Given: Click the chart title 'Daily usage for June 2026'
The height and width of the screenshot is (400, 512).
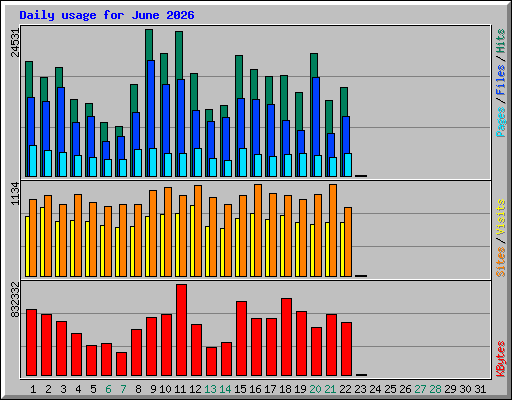Looking at the screenshot, I should click(107, 15).
